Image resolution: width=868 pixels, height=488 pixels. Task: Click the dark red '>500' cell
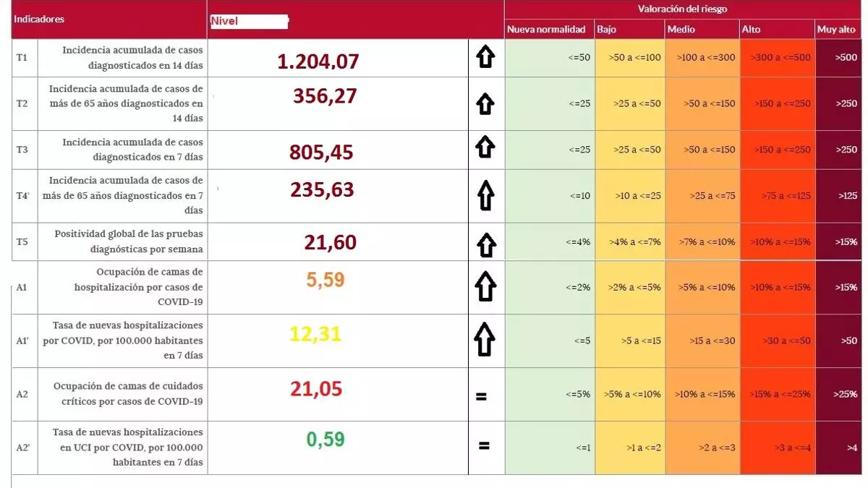(846, 57)
